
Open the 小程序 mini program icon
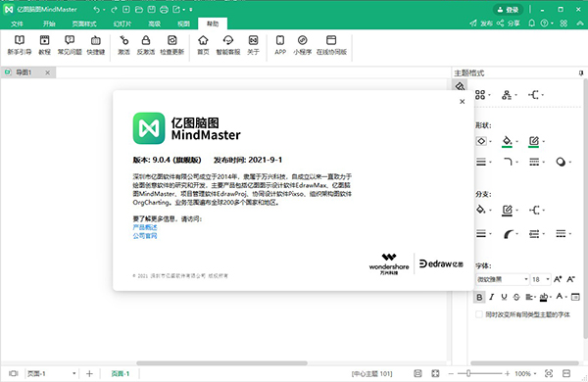302,45
